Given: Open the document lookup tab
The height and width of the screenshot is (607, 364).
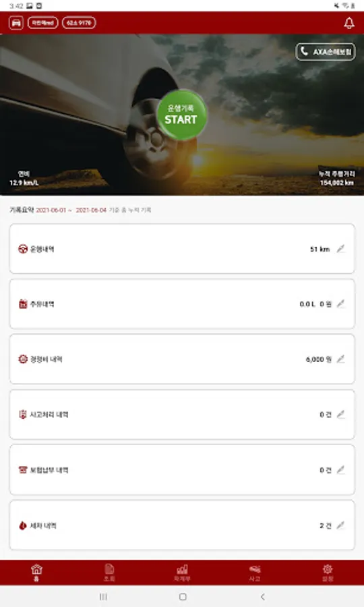Looking at the screenshot, I should tap(109, 573).
